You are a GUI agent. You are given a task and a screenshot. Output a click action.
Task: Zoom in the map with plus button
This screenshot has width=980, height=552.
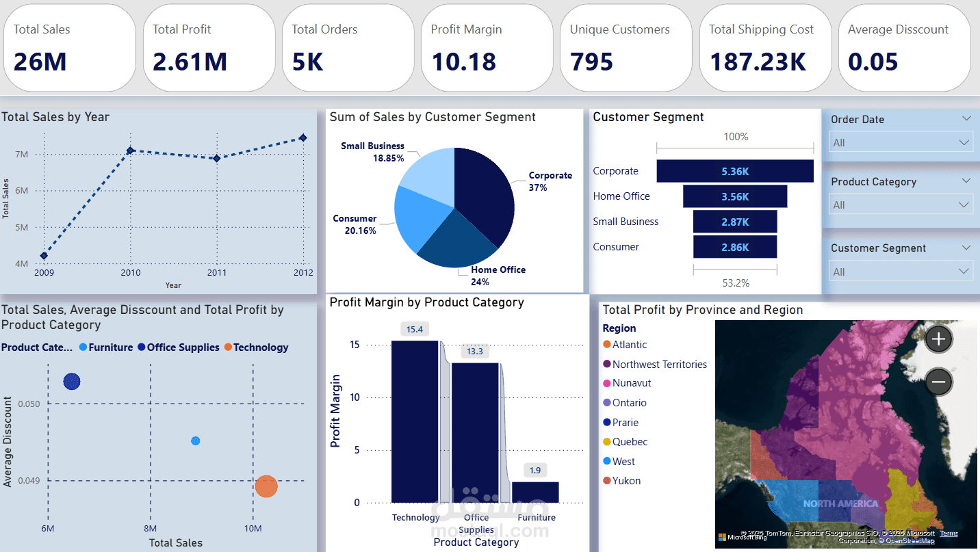pos(938,339)
